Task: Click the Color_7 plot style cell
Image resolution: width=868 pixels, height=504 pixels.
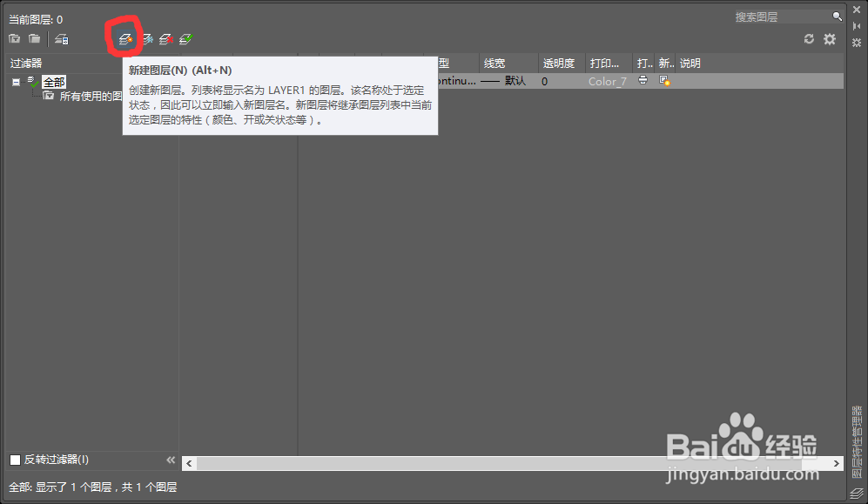Action: 609,81
